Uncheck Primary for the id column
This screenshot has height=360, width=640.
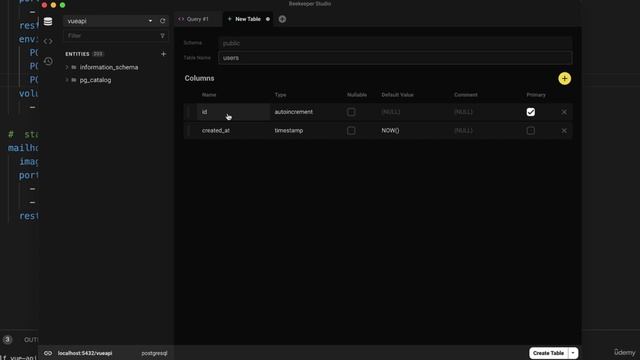tap(531, 112)
